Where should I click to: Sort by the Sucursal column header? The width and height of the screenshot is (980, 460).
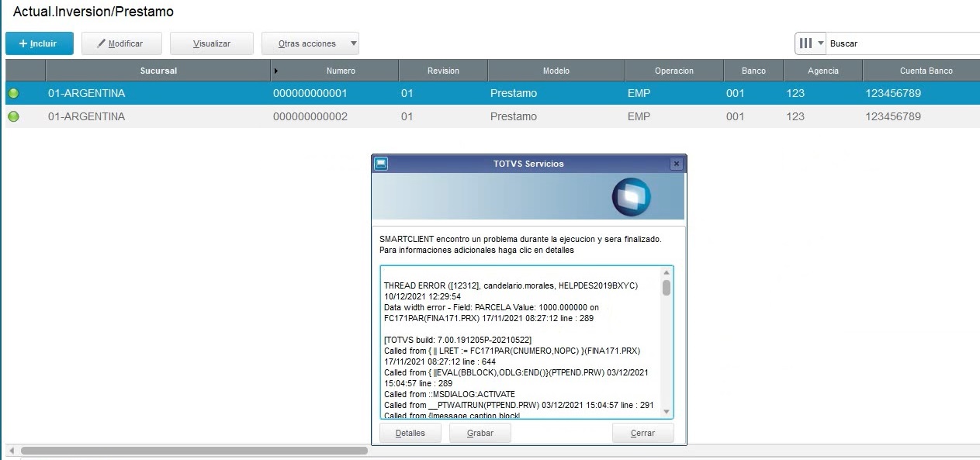(158, 71)
